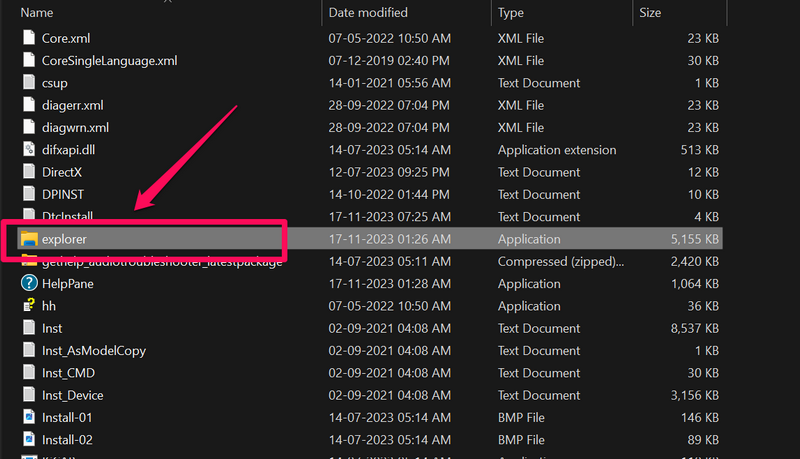
Task: Click the 17-11-2023 07:25 AM date
Action: pyautogui.click(x=390, y=217)
